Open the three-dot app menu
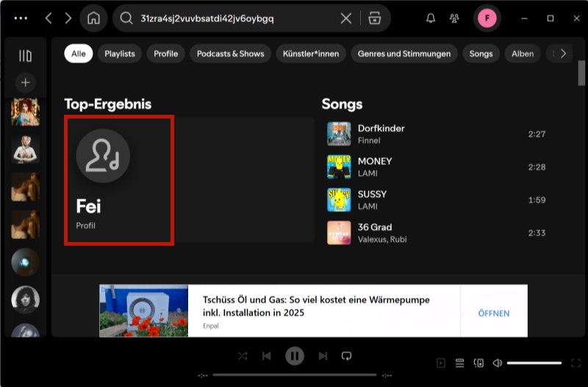Screen dimensions: 588x387 pyautogui.click(x=21, y=18)
